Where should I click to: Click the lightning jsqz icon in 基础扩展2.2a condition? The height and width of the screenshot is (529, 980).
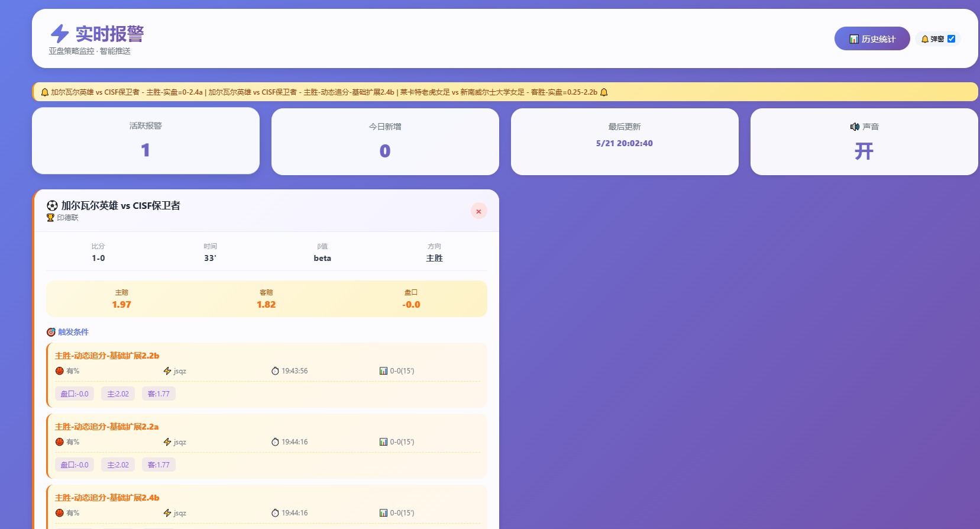click(167, 442)
